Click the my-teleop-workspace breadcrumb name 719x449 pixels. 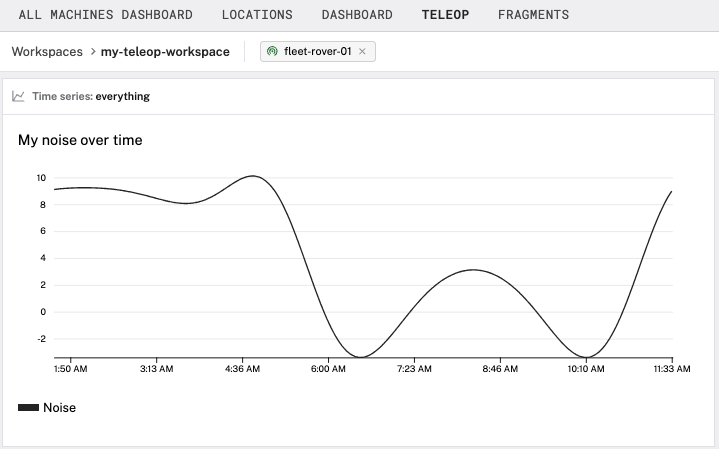coord(165,51)
